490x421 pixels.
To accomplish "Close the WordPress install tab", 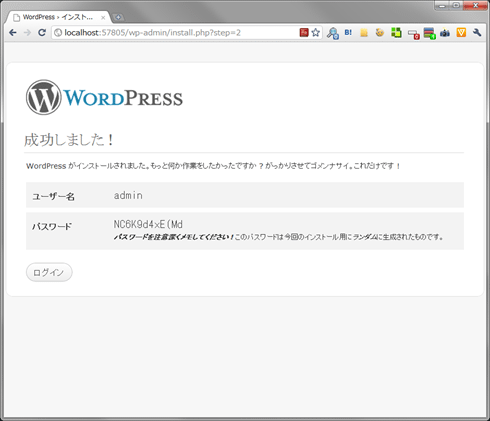I will (103, 17).
